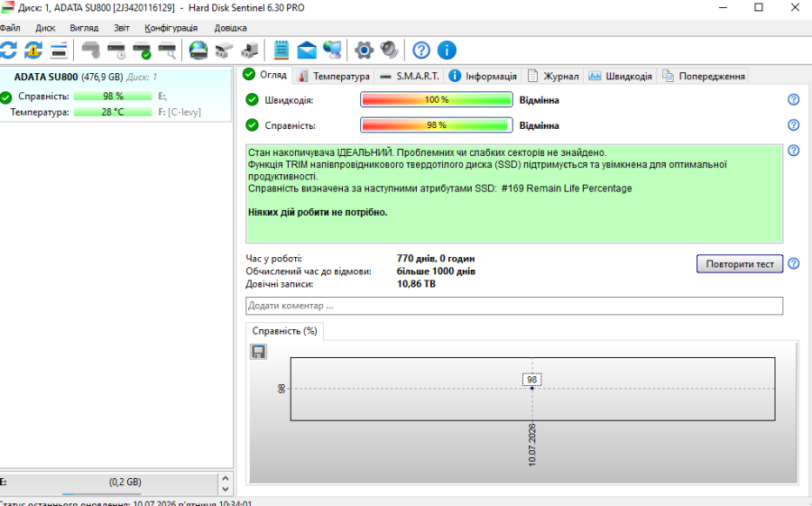
Task: Open settings with the gear icon
Action: [x=364, y=51]
